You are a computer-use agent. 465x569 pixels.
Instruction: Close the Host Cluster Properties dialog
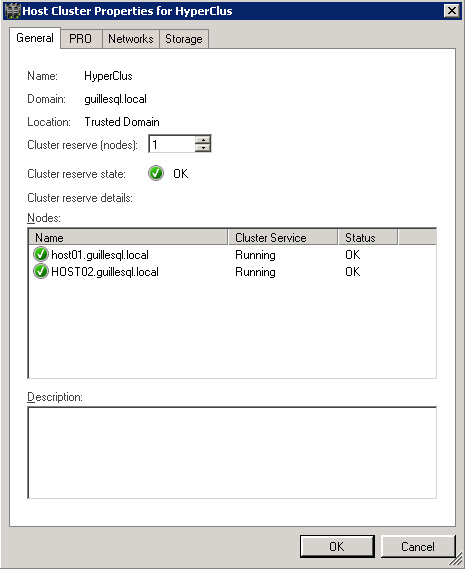click(x=452, y=11)
